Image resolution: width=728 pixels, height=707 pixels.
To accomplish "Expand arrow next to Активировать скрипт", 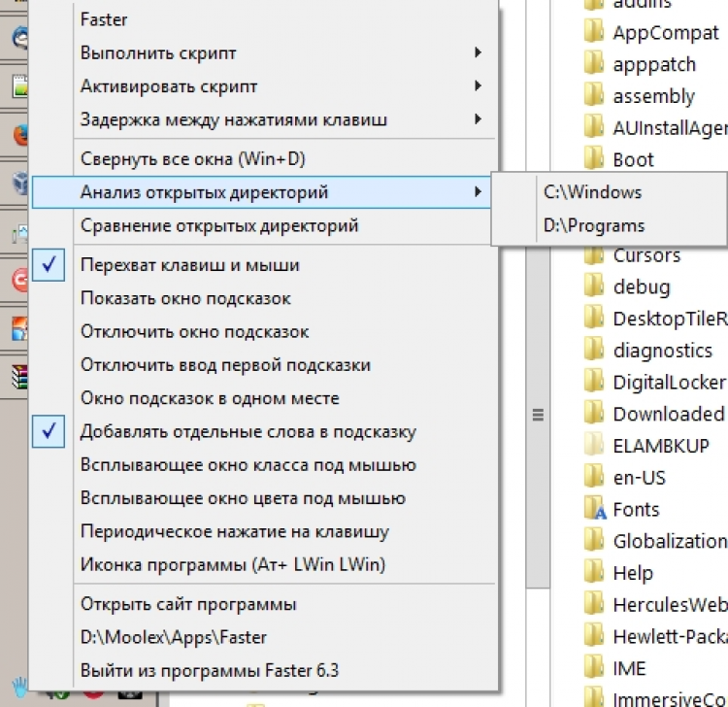I will 478,85.
